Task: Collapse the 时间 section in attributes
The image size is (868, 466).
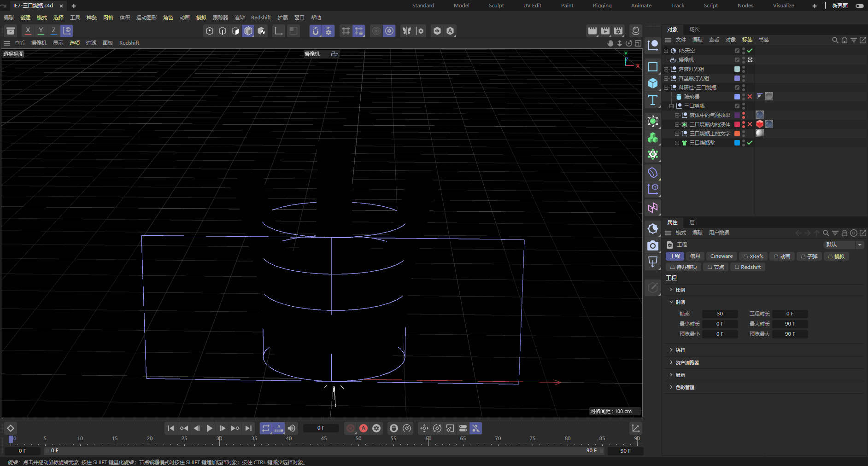Action: coord(671,302)
